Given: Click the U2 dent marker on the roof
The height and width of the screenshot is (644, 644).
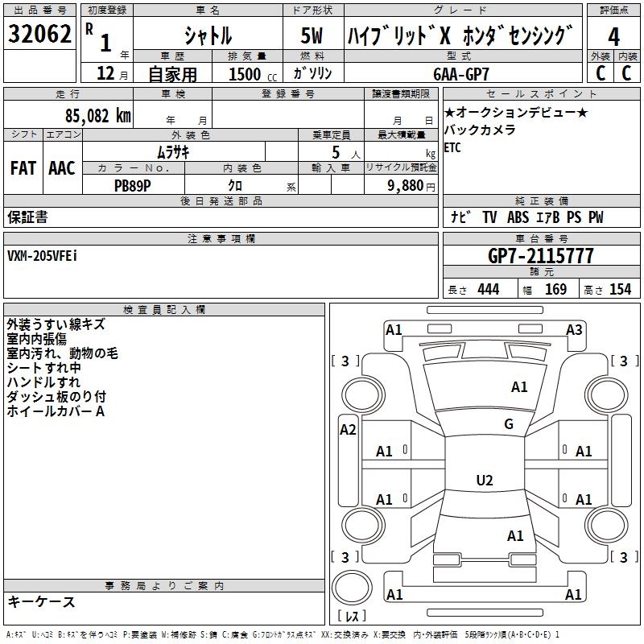Looking at the screenshot, I should (484, 481).
